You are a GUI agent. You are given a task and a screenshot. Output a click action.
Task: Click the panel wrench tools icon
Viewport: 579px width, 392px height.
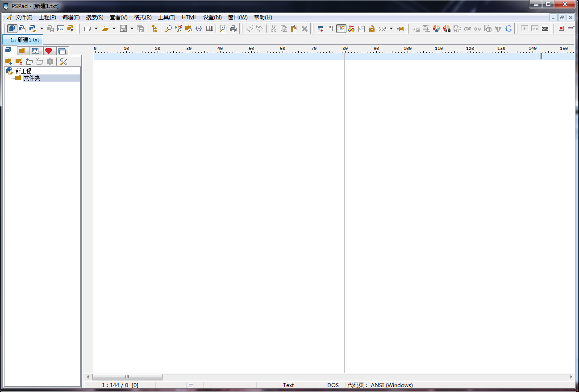[63, 62]
